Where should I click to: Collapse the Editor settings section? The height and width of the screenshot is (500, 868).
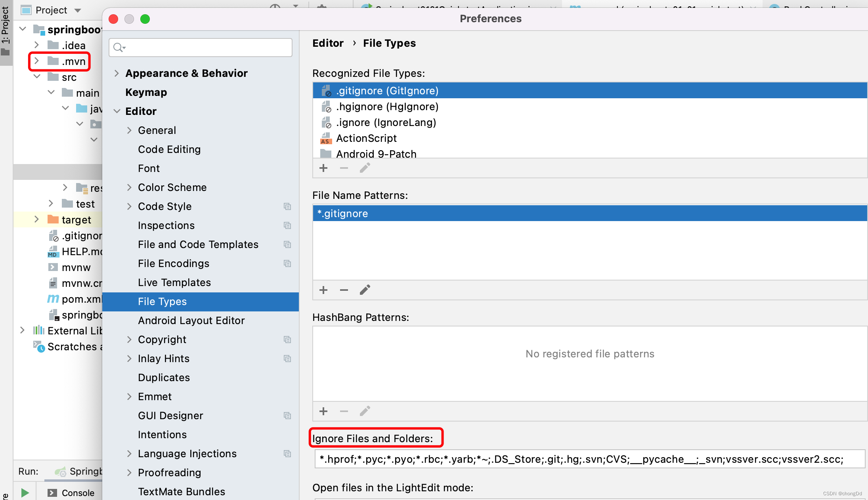point(117,111)
